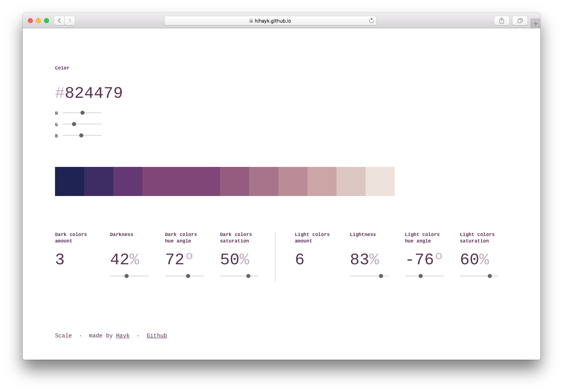Open the Share menu icon

[502, 21]
